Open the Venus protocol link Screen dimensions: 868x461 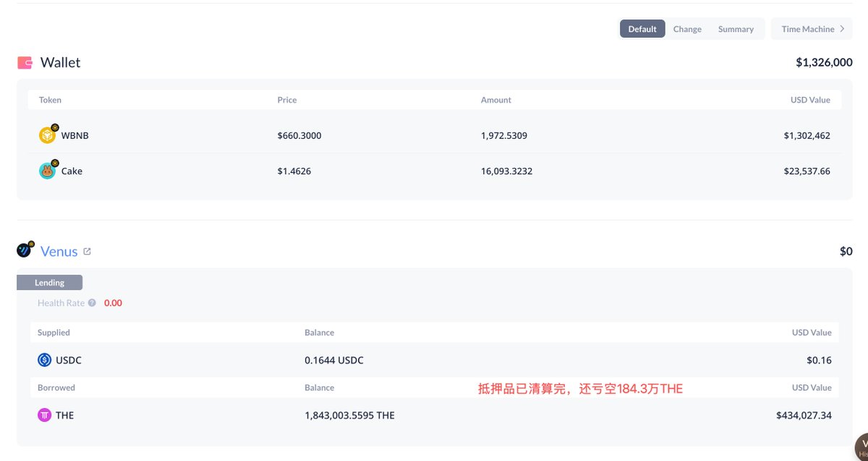coord(59,251)
